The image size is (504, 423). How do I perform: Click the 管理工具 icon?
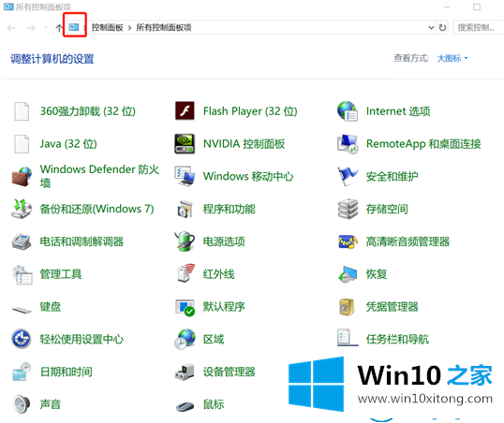click(22, 274)
